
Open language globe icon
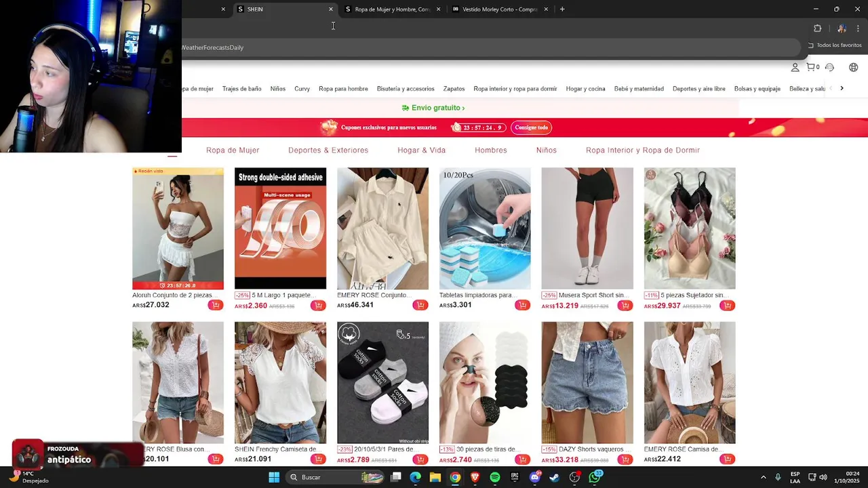tap(853, 67)
